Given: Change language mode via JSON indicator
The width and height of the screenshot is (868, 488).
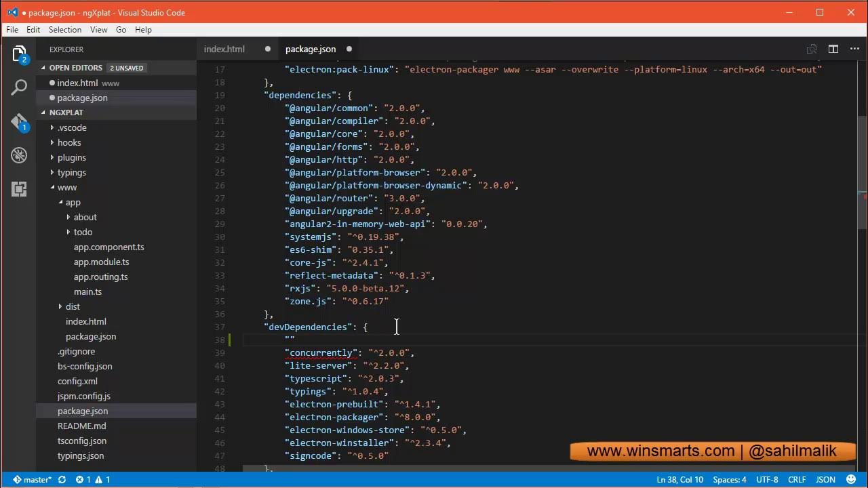Looking at the screenshot, I should pyautogui.click(x=825, y=480).
